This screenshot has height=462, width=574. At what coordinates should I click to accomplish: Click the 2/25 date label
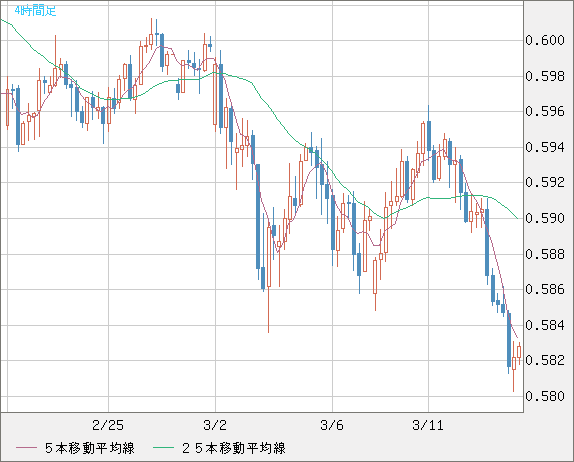108,425
